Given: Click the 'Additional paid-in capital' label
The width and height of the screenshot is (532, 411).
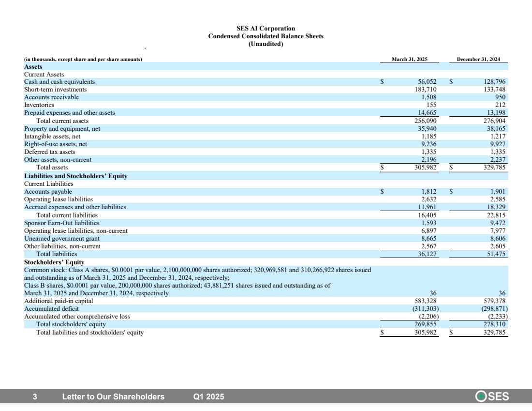Looking at the screenshot, I should (59, 301).
